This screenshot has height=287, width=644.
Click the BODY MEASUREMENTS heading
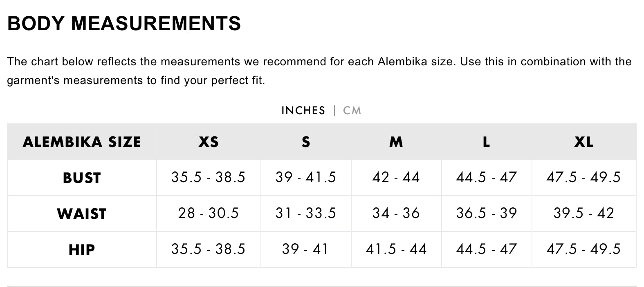124,23
